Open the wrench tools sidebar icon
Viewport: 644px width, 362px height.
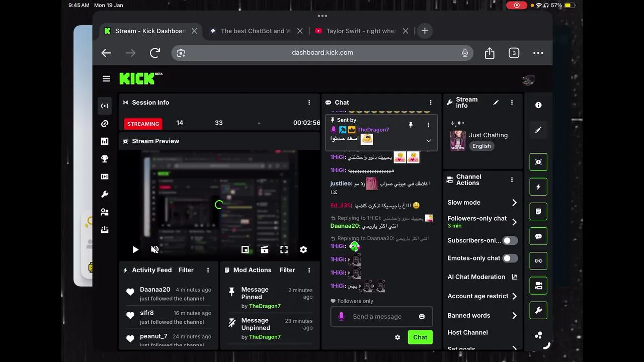point(105,194)
